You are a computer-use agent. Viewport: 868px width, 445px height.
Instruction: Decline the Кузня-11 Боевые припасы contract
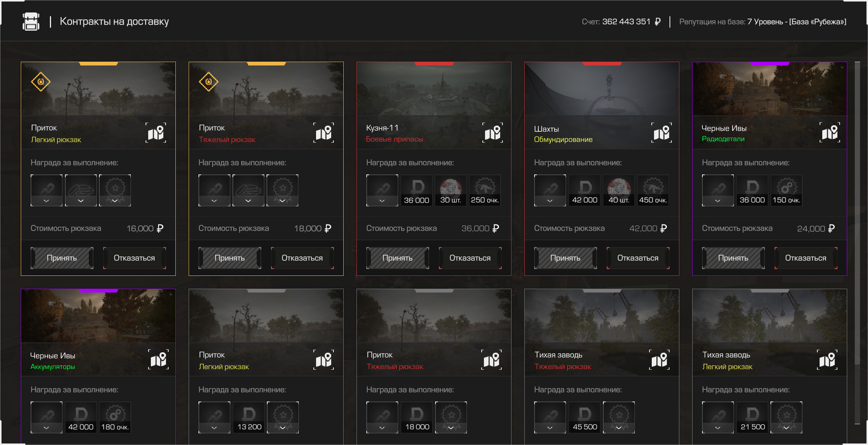[x=470, y=258]
